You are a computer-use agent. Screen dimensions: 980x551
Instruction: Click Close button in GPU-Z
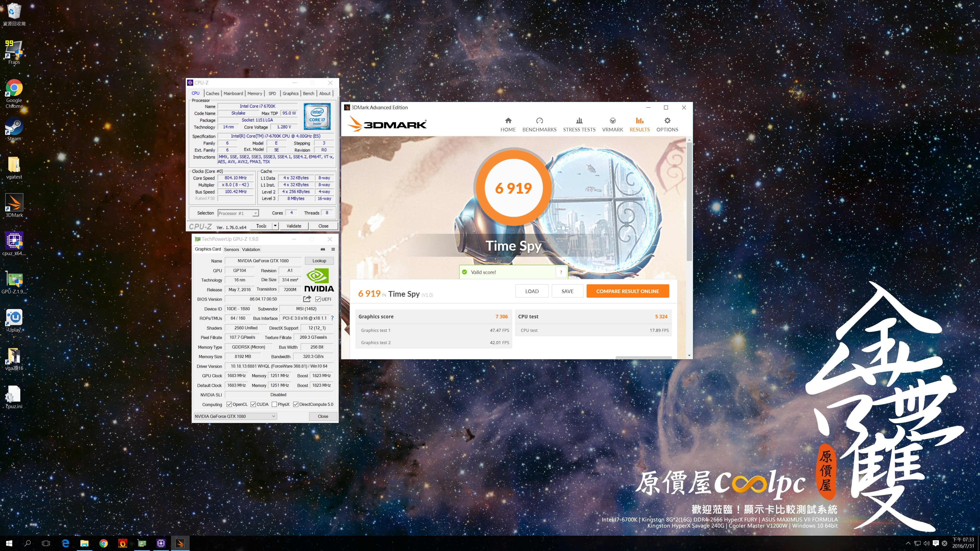tap(323, 416)
